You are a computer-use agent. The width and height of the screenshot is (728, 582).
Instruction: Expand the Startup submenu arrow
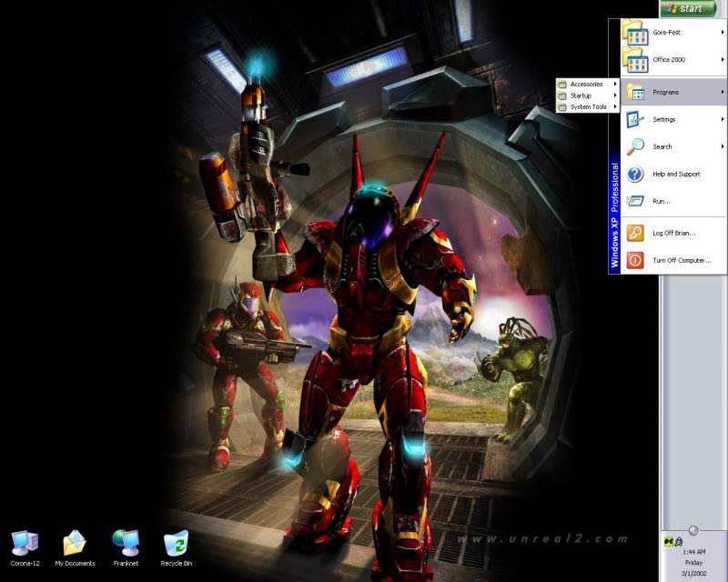click(615, 95)
